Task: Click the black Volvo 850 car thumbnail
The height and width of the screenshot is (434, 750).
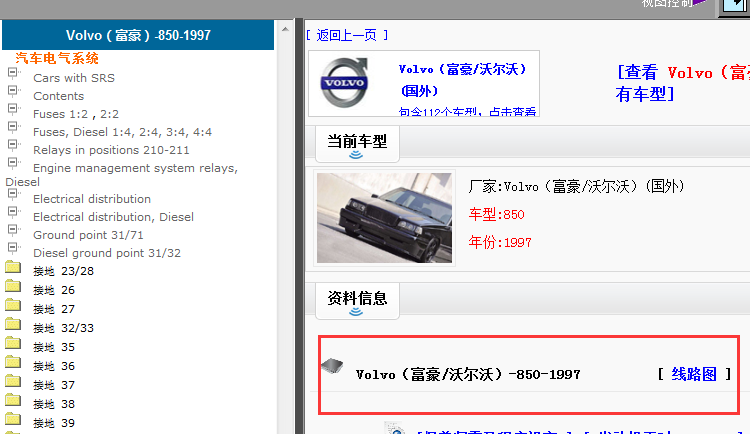Action: 384,218
